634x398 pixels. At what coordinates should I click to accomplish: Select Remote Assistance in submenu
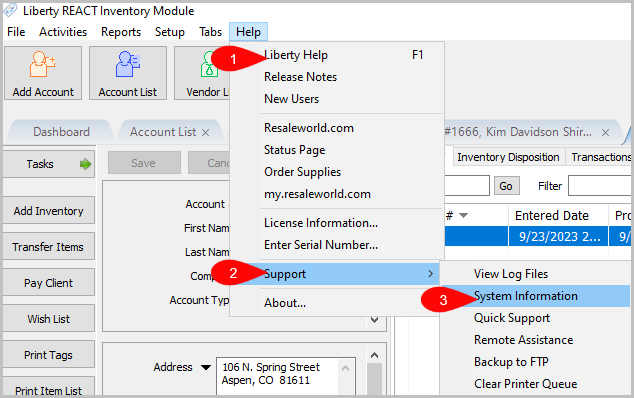click(x=535, y=340)
